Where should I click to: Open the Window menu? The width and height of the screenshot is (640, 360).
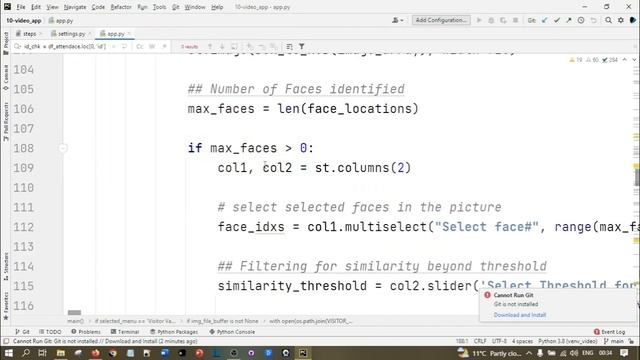tap(195, 7)
